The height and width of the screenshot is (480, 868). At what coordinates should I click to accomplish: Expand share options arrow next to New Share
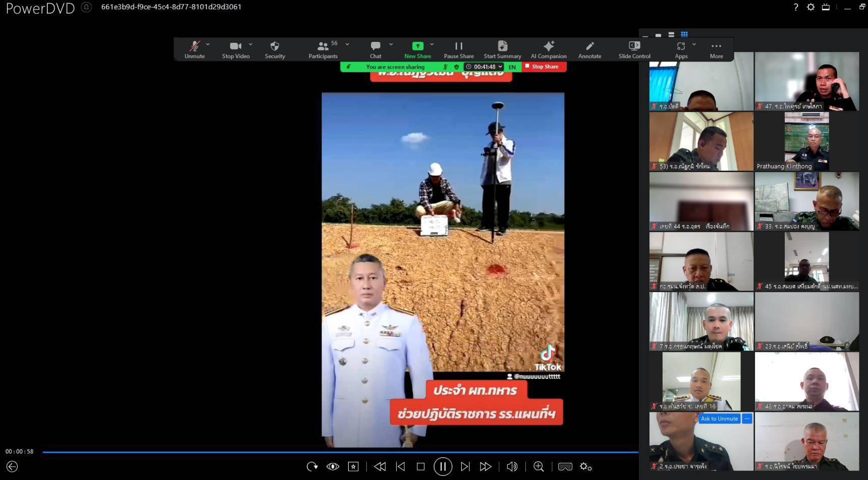[x=432, y=44]
